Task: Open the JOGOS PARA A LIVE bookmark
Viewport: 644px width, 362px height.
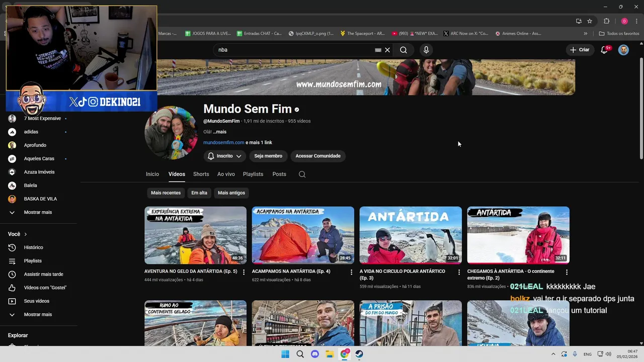Action: click(x=208, y=34)
